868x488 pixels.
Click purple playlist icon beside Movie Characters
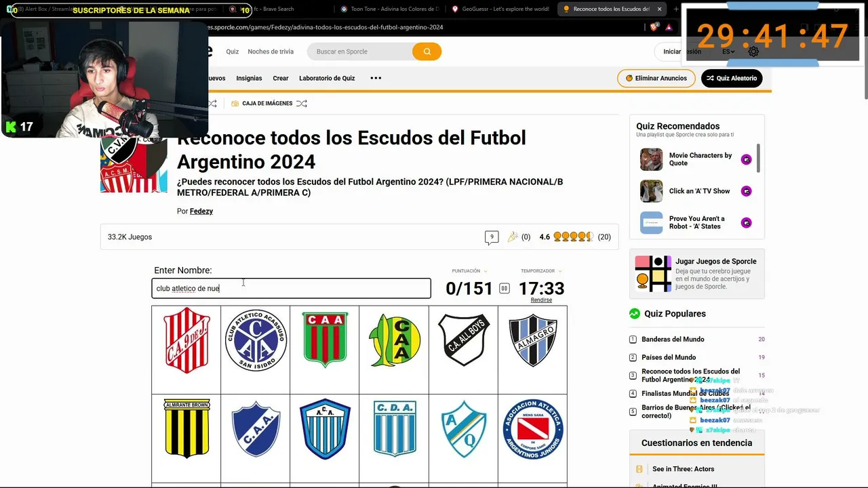[x=746, y=159]
